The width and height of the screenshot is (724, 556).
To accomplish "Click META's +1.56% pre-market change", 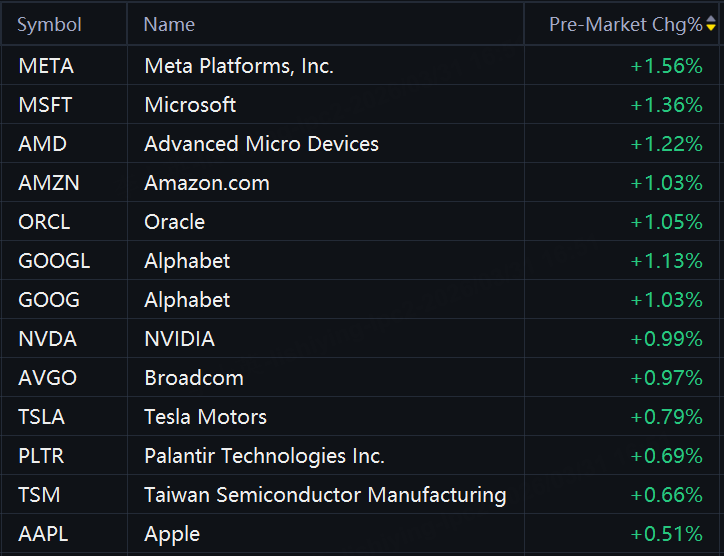I will tap(666, 66).
